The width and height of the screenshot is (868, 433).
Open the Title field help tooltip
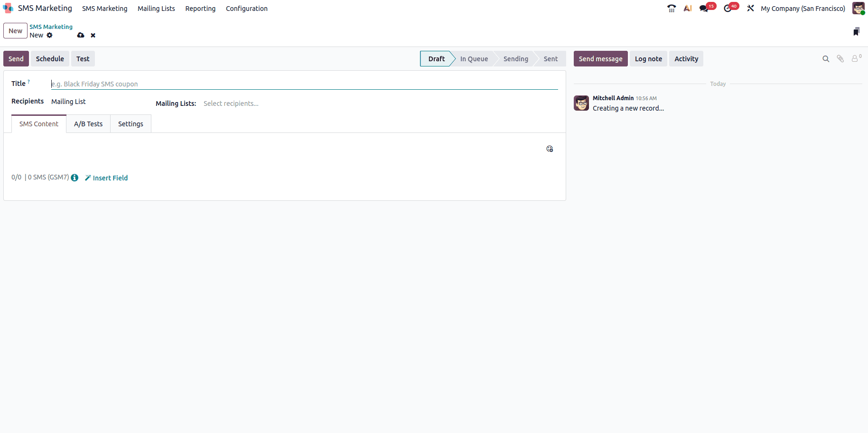28,82
